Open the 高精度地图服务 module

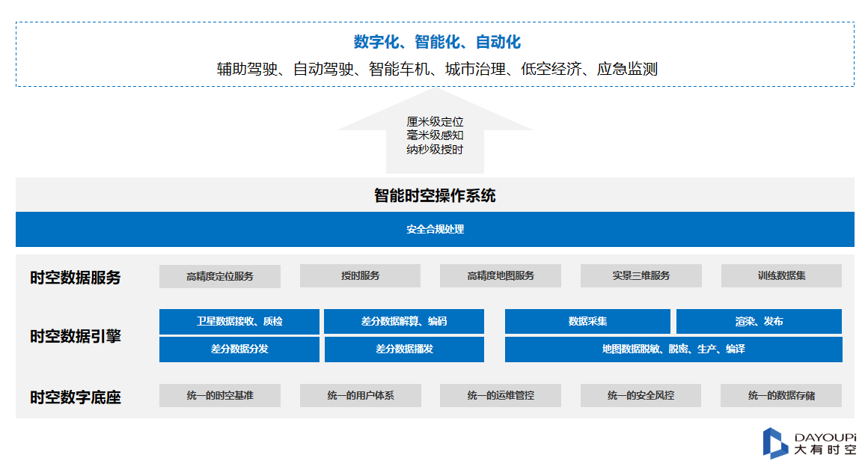tap(501, 275)
